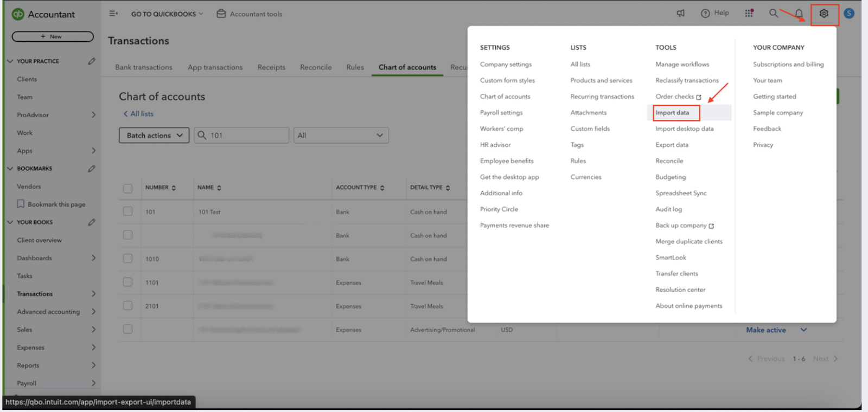Viewport: 868px width, 412px height.
Task: Open GO TO QUICKBOOKS dropdown
Action: tap(167, 14)
